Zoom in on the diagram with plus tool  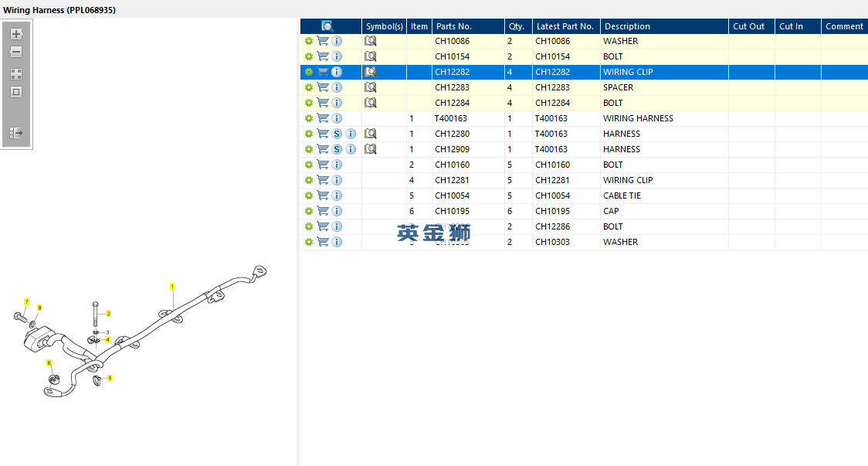click(16, 34)
